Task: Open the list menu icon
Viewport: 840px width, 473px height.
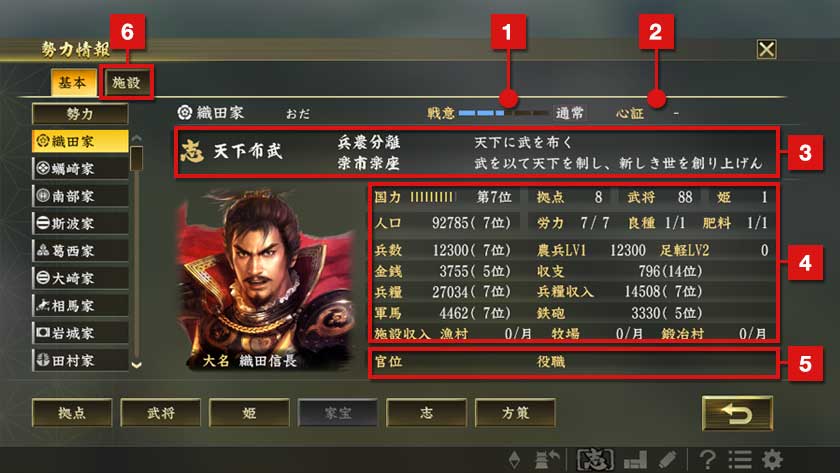Action: pos(740,460)
